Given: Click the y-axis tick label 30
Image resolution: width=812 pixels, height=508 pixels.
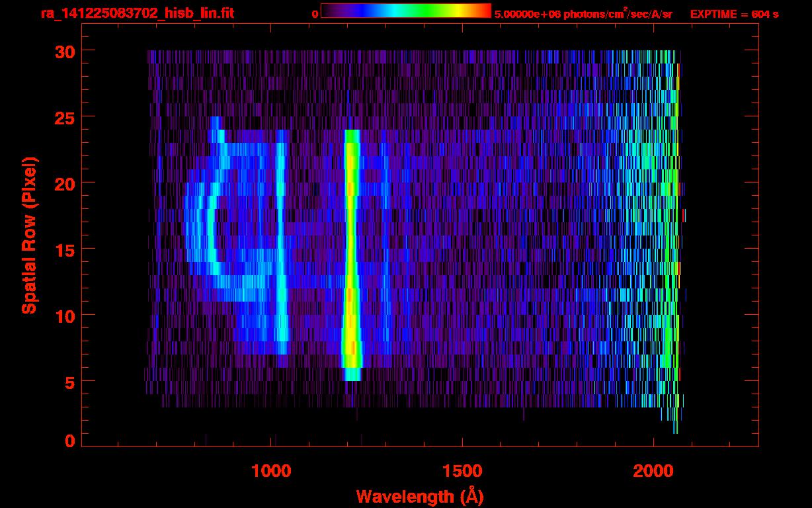Looking at the screenshot, I should 65,51.
